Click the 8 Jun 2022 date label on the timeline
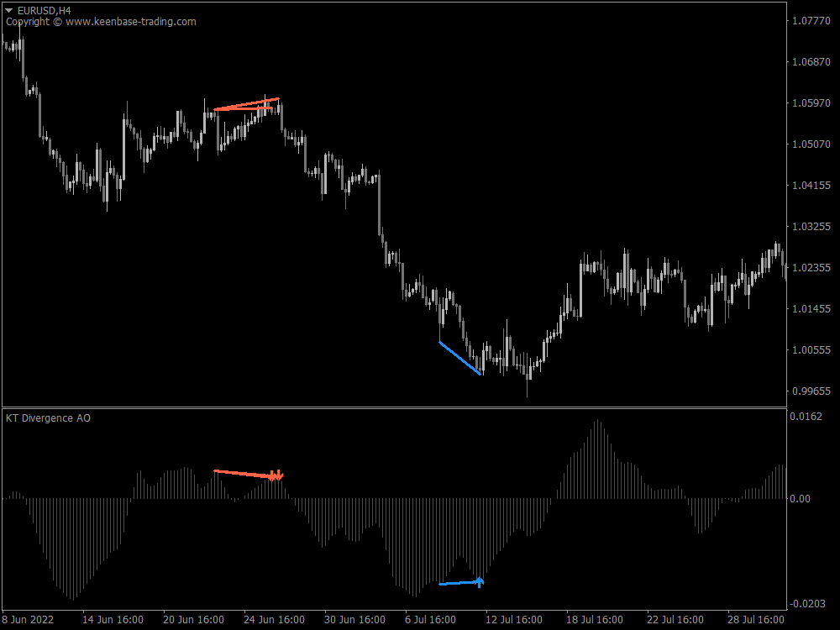 (x=27, y=619)
